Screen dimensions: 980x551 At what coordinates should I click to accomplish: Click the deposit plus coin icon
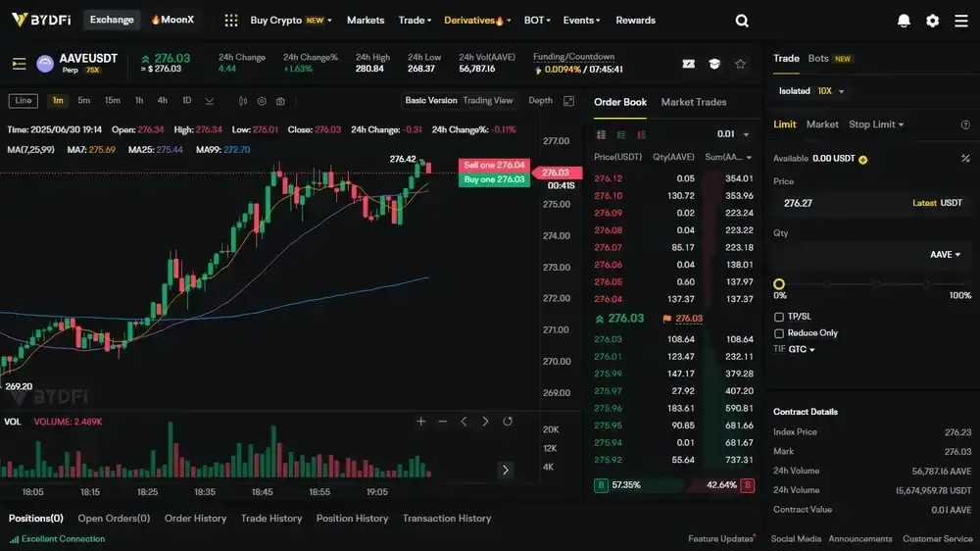tap(863, 160)
